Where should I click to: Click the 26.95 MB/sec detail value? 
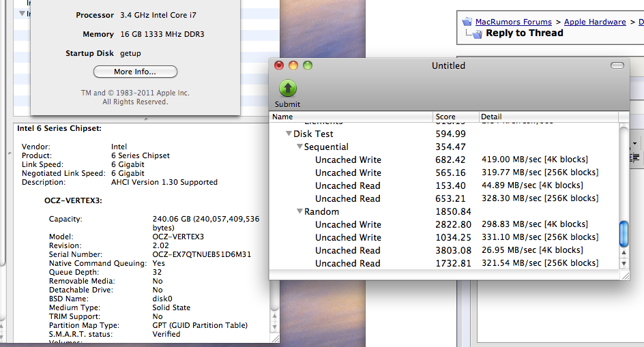coord(532,250)
